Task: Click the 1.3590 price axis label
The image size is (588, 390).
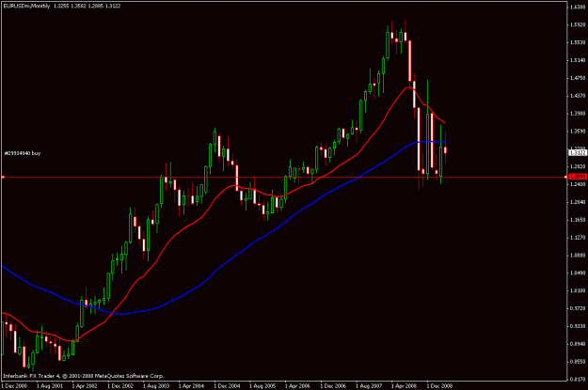Action: pos(579,132)
